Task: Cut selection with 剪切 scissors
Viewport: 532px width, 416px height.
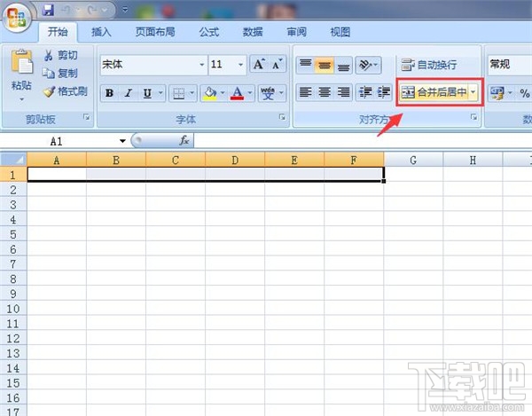Action: tap(60, 55)
